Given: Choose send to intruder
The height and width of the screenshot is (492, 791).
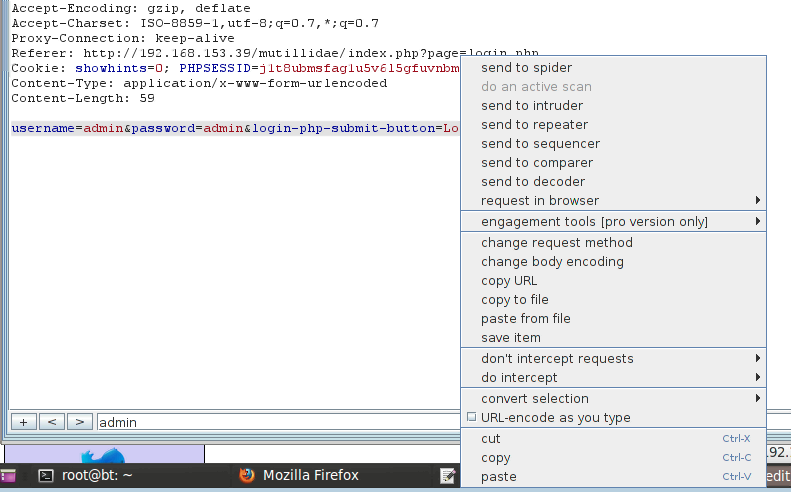Looking at the screenshot, I should tap(531, 106).
